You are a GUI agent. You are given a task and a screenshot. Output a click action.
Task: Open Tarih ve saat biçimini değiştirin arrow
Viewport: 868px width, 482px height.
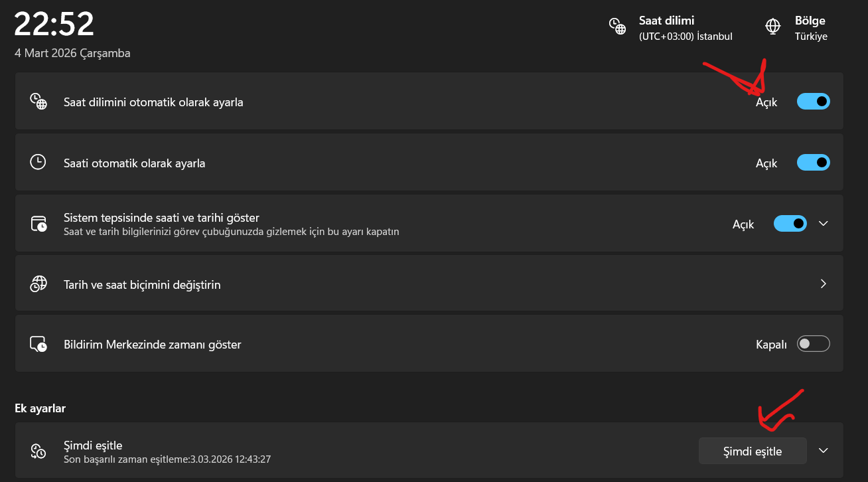[x=824, y=284]
